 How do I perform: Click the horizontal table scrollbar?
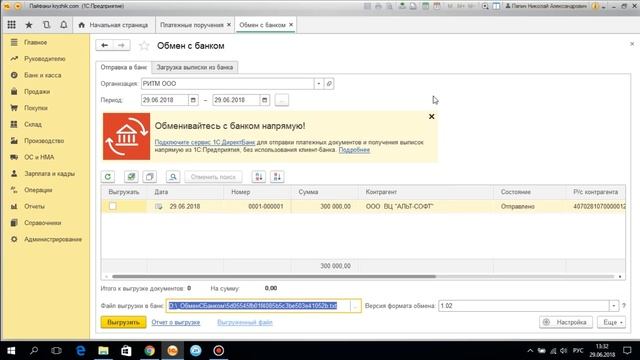(273, 276)
